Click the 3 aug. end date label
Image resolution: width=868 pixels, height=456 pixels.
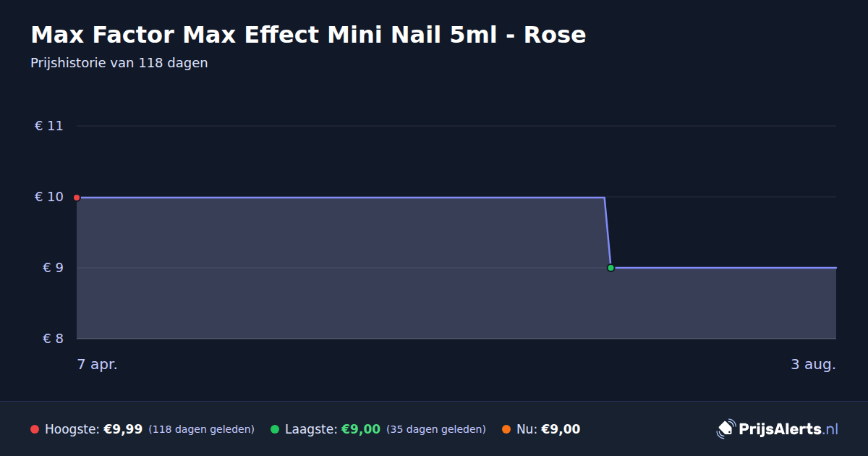point(813,365)
